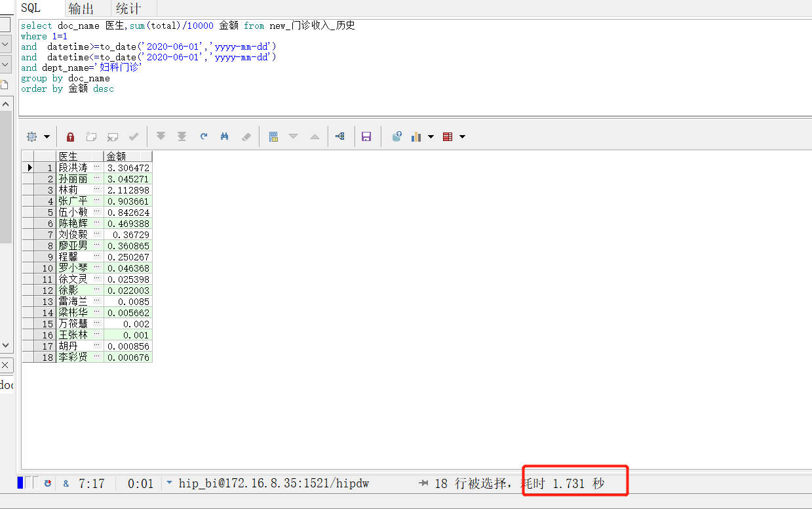812x509 pixels.
Task: Click the refresh arrow icon in grid toolbar
Action: pyautogui.click(x=204, y=136)
